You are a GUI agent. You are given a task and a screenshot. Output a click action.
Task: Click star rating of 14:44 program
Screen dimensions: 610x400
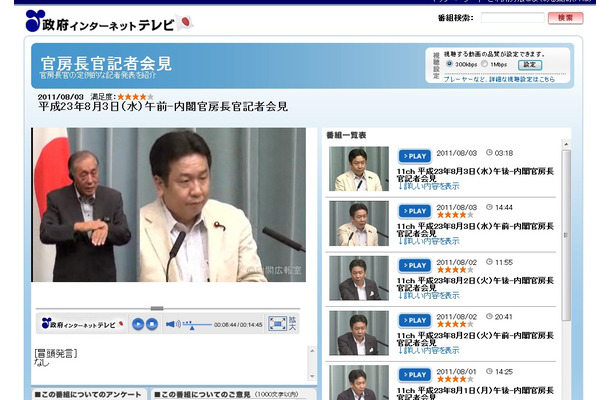pyautogui.click(x=455, y=215)
